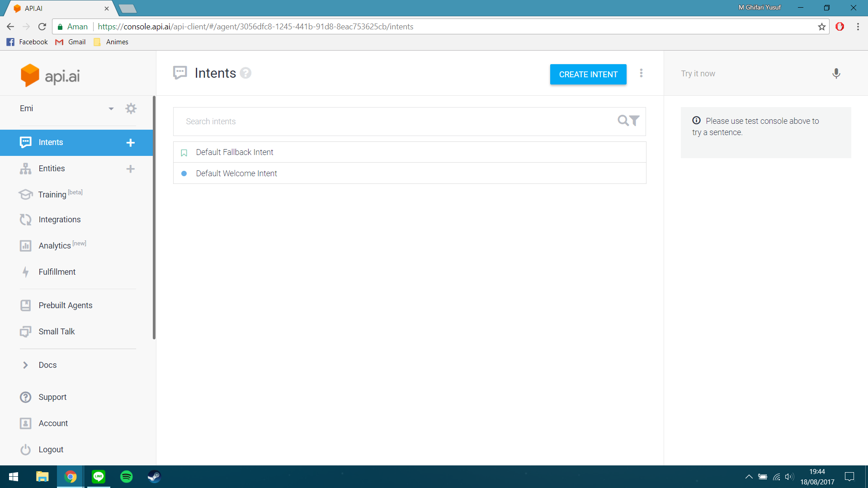Bookmark the current page with star icon
The width and height of the screenshot is (868, 488).
click(821, 27)
